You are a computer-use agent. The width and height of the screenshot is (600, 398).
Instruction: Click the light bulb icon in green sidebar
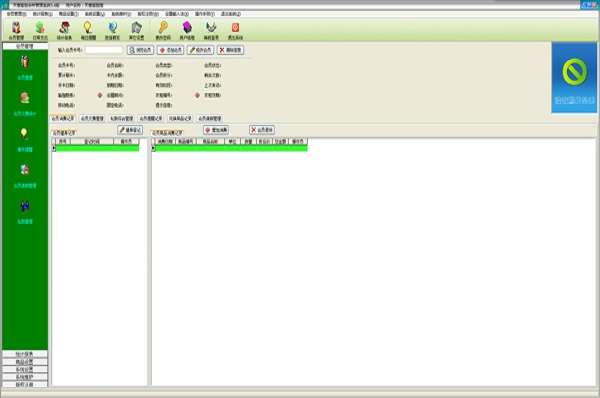point(24,134)
